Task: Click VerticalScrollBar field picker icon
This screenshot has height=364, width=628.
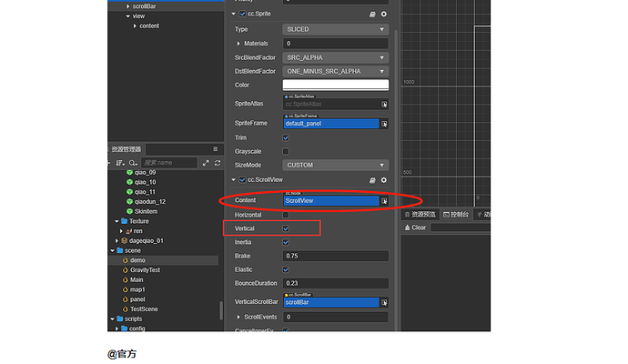Action: tap(384, 303)
